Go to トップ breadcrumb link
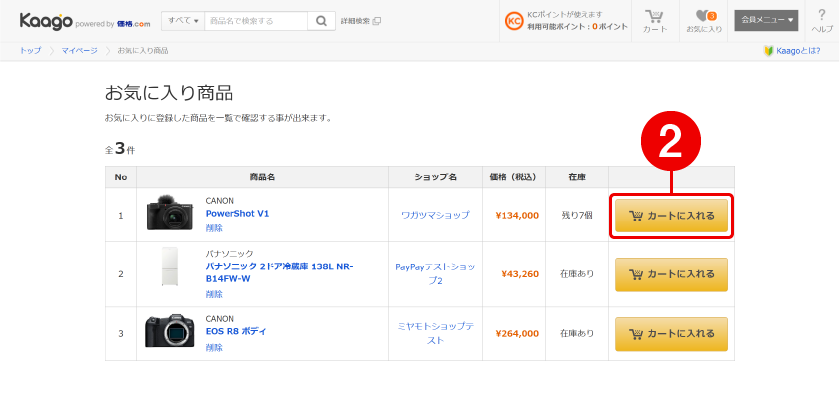840x400 pixels. (x=30, y=51)
